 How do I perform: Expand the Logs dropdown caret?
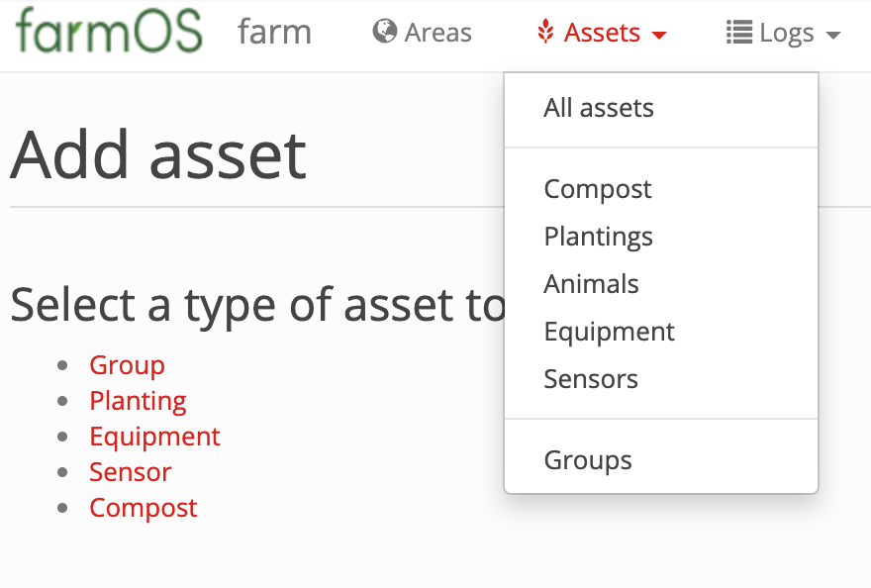click(x=832, y=36)
